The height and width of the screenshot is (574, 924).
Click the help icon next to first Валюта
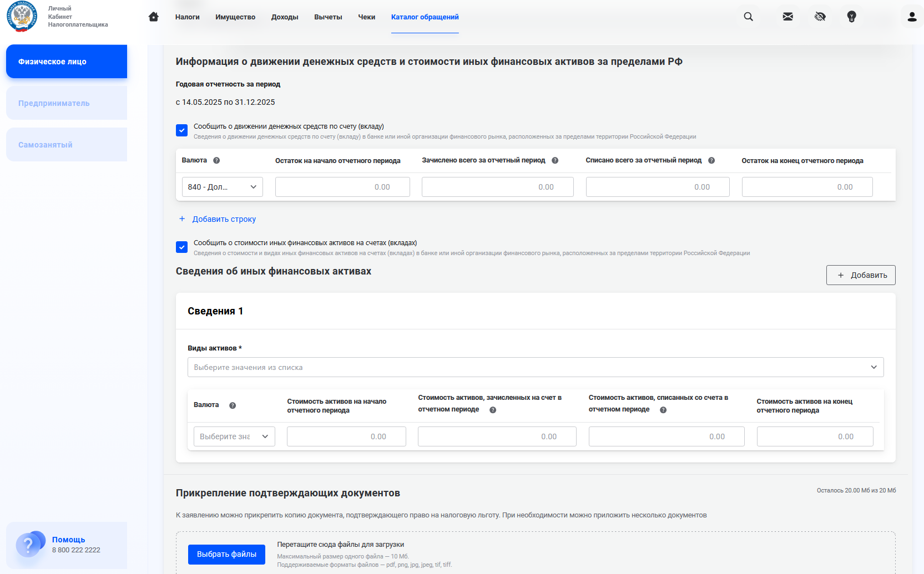click(216, 160)
